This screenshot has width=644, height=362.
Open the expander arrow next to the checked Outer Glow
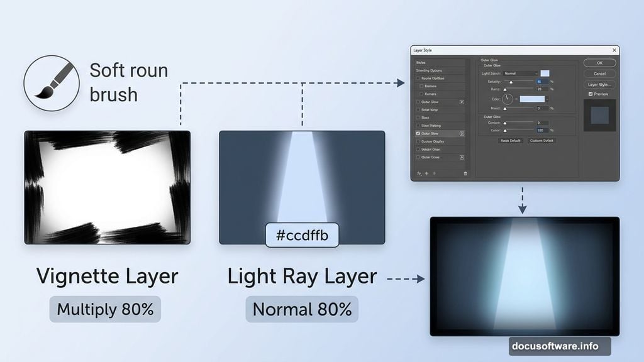461,132
